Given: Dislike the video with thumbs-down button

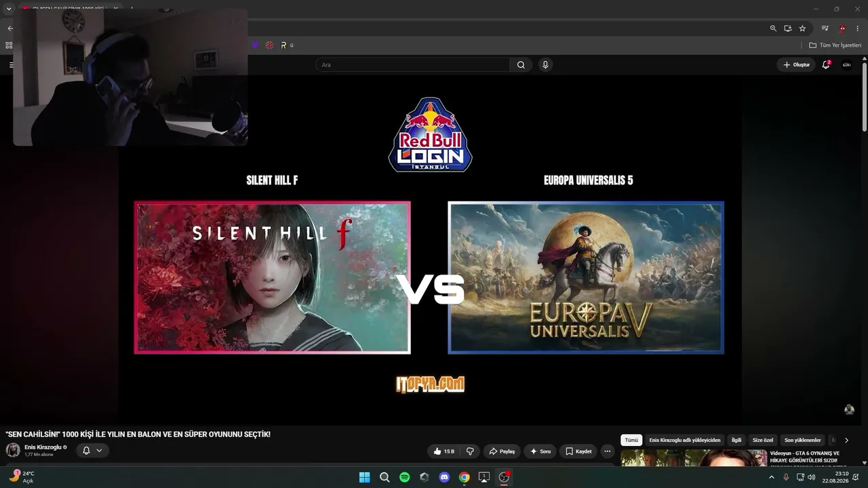Looking at the screenshot, I should [471, 451].
